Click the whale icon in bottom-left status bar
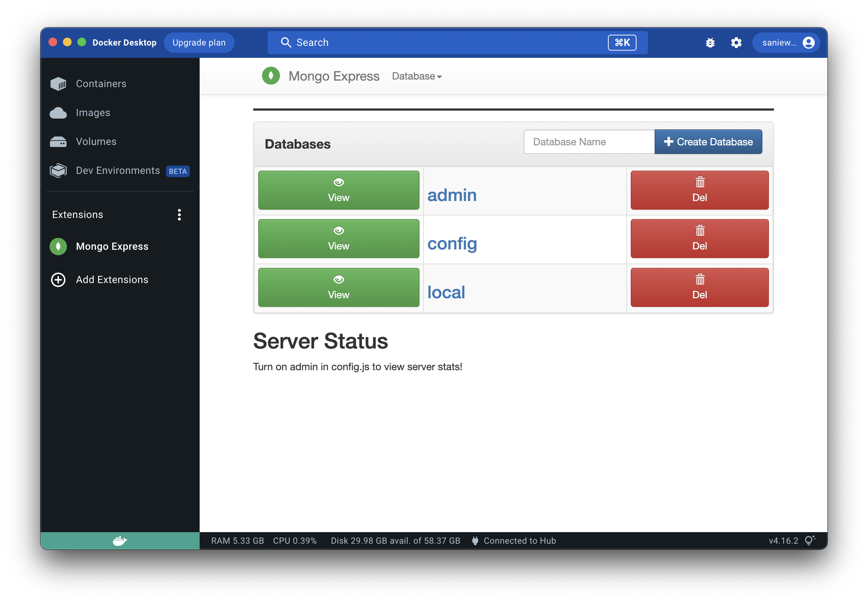The height and width of the screenshot is (603, 868). [120, 541]
